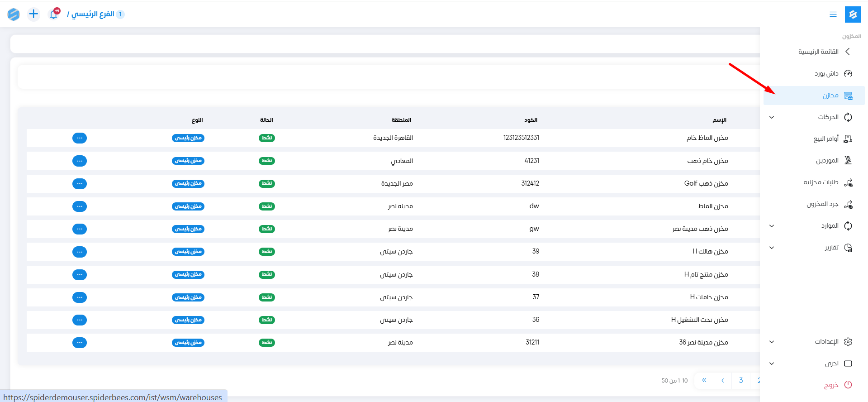Click the notification bell icon
This screenshot has width=868, height=402.
point(54,14)
